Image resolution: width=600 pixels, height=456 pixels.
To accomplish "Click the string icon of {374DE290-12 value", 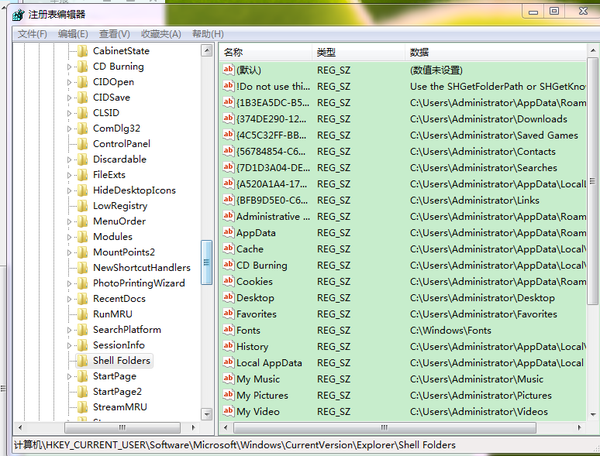I will [x=228, y=119].
